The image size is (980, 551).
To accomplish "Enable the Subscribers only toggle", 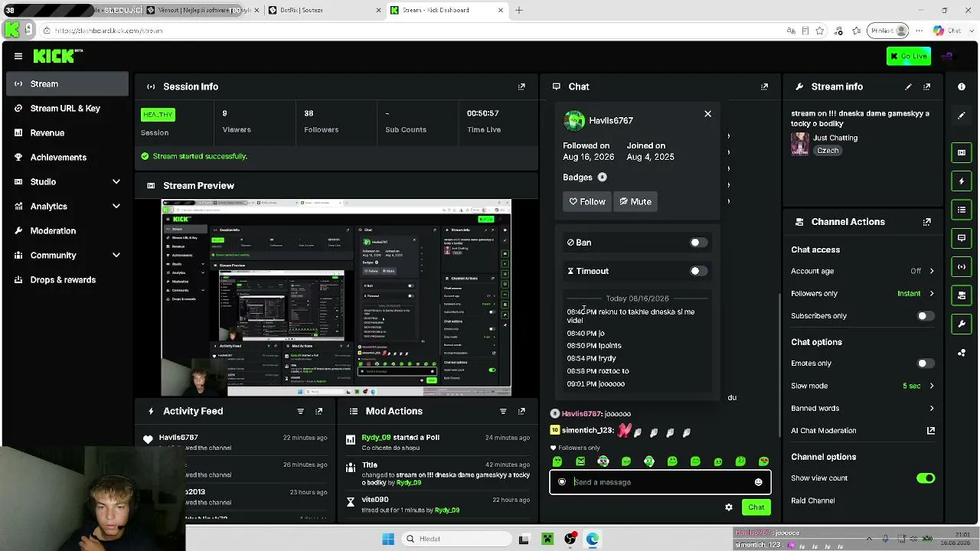I will [926, 316].
